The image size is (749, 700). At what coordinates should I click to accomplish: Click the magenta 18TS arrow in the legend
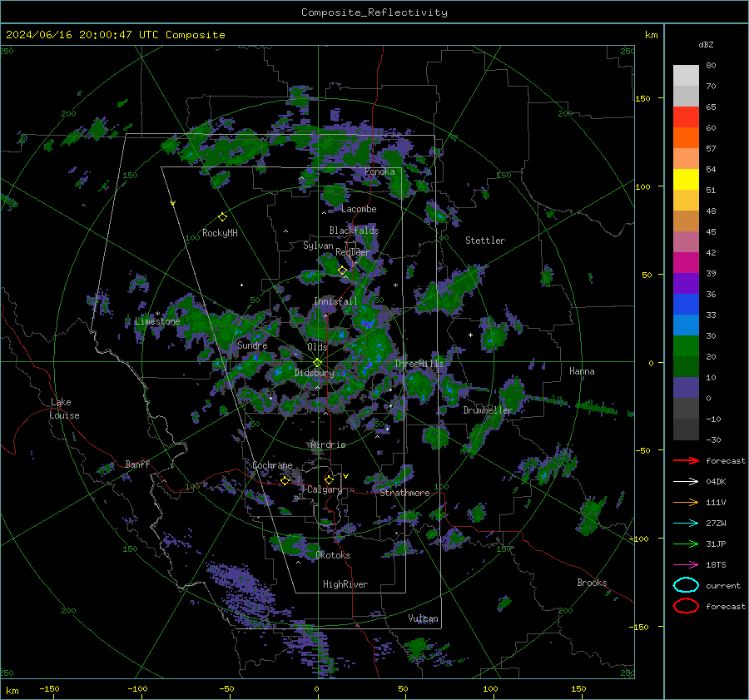click(686, 565)
